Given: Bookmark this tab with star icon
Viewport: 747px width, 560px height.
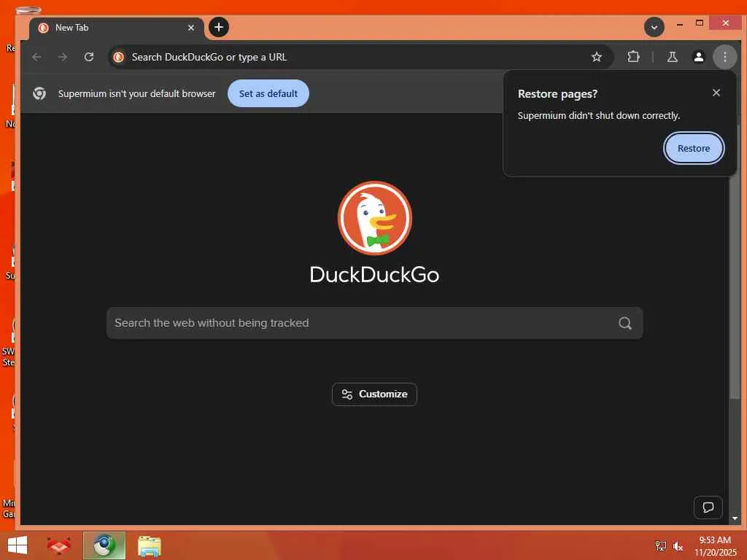Looking at the screenshot, I should [x=597, y=57].
